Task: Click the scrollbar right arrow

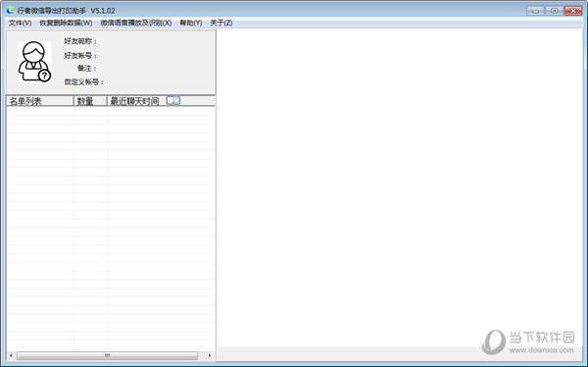Action: (x=210, y=355)
